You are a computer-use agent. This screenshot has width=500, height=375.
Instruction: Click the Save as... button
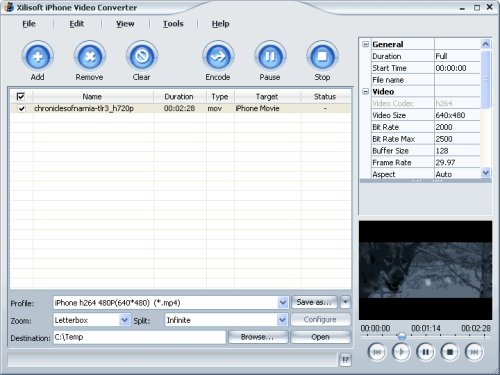pos(314,302)
